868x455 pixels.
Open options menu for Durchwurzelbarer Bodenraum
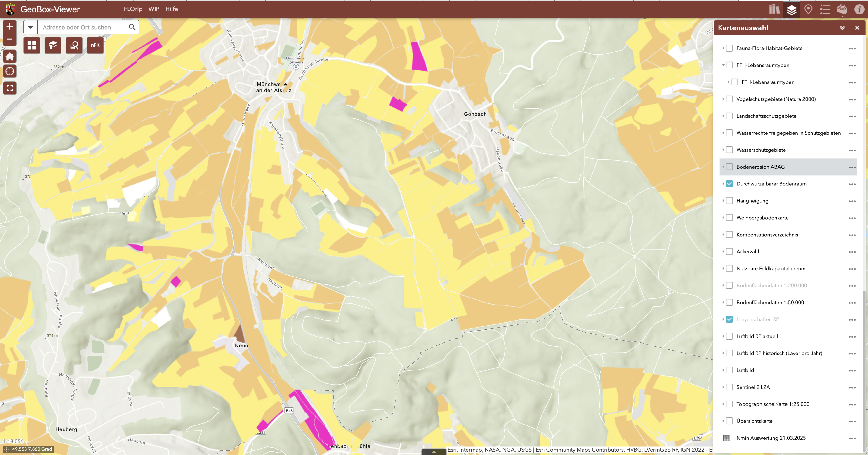tap(852, 184)
